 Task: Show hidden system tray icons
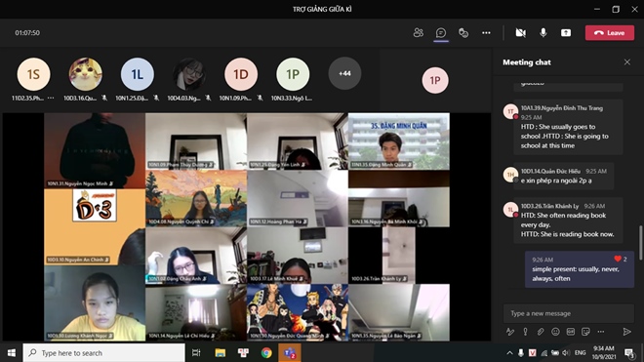(509, 353)
